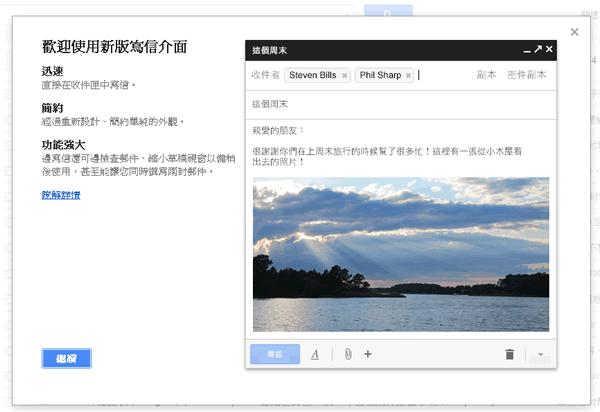Discard the draft with the trash icon
This screenshot has height=412, width=600.
[509, 354]
